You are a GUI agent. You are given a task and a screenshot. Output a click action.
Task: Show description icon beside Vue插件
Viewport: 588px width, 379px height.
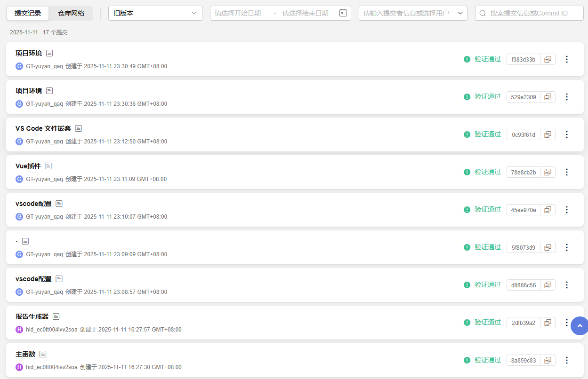click(x=48, y=166)
